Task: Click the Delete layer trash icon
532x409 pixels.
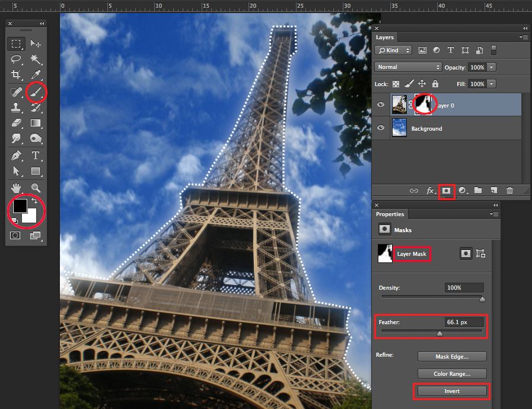Action: [509, 191]
